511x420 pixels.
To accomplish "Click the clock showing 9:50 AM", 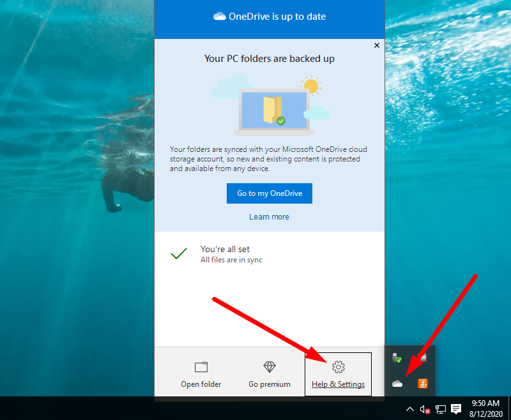I will pos(485,409).
